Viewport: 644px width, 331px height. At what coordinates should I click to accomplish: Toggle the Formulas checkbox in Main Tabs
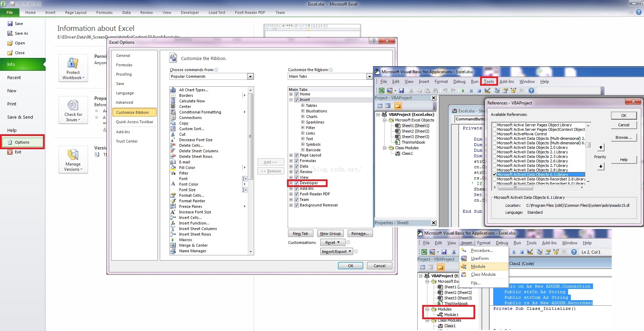(x=297, y=161)
